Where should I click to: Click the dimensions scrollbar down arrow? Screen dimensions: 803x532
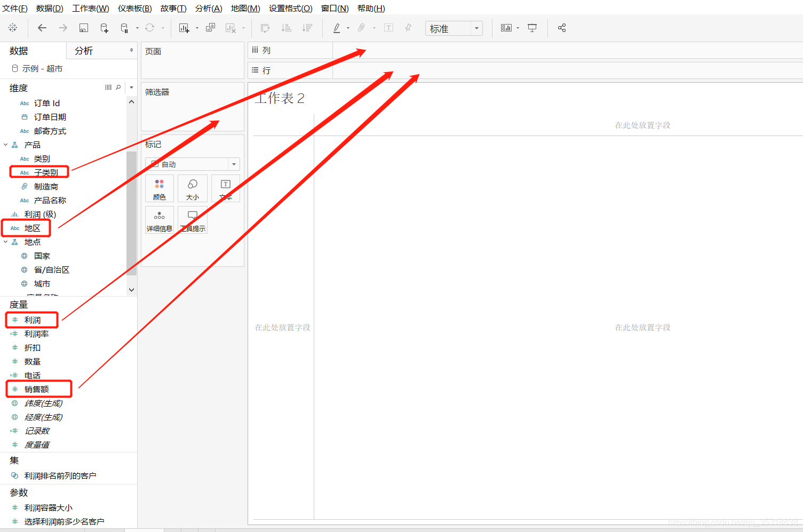point(131,290)
